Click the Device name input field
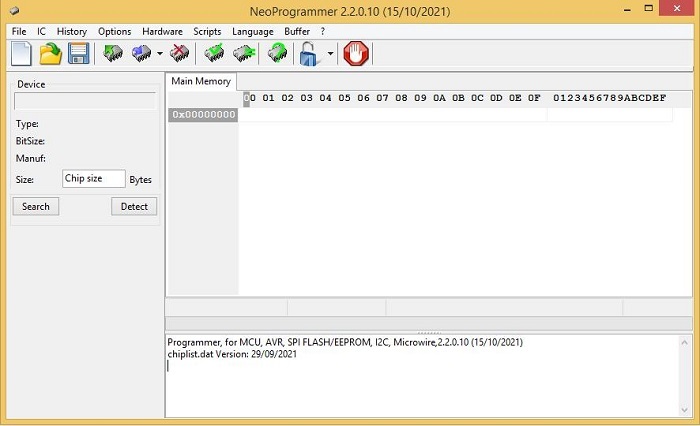Screen dimensions: 700x426 (x=85, y=101)
